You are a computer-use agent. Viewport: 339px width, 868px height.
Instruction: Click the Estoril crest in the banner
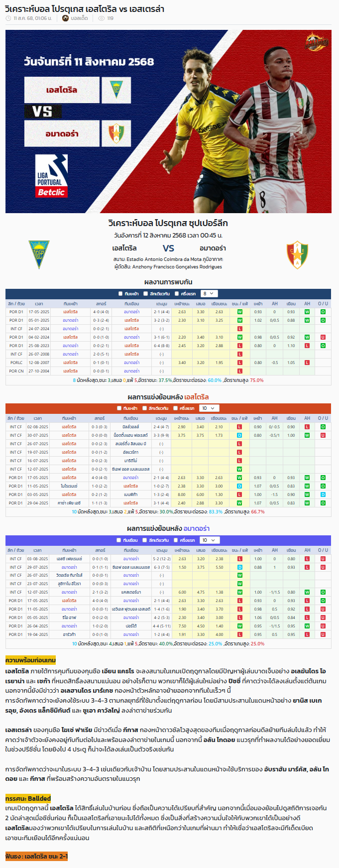[116, 90]
